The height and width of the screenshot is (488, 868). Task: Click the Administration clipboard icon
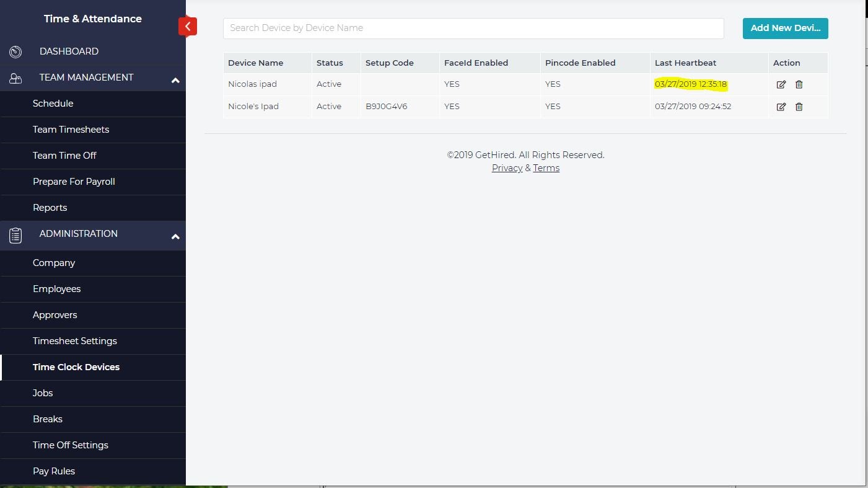15,235
